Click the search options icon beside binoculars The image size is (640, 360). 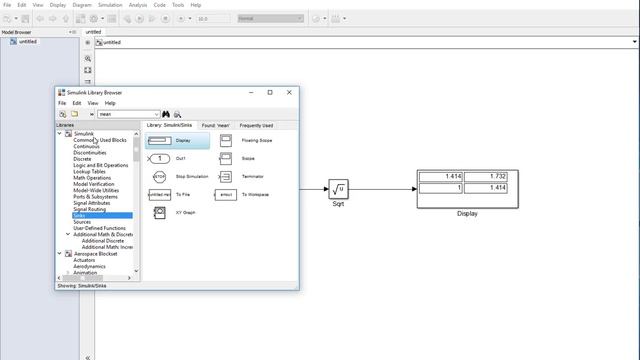[178, 114]
